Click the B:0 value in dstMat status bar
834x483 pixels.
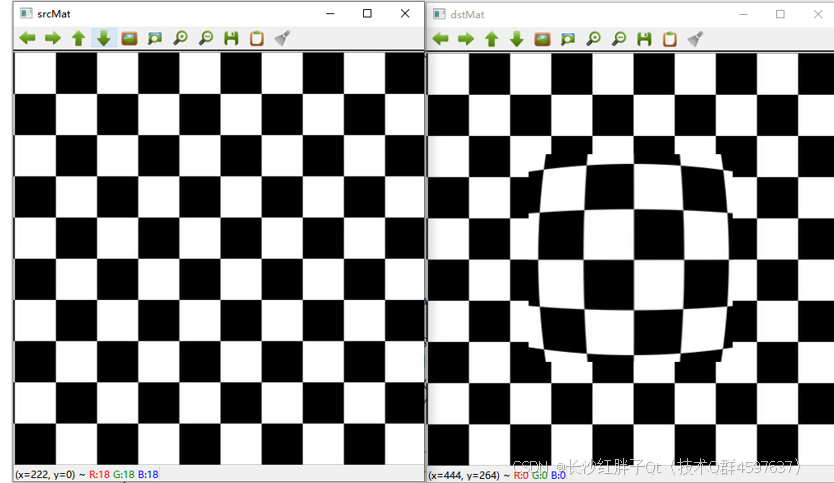tap(558, 475)
